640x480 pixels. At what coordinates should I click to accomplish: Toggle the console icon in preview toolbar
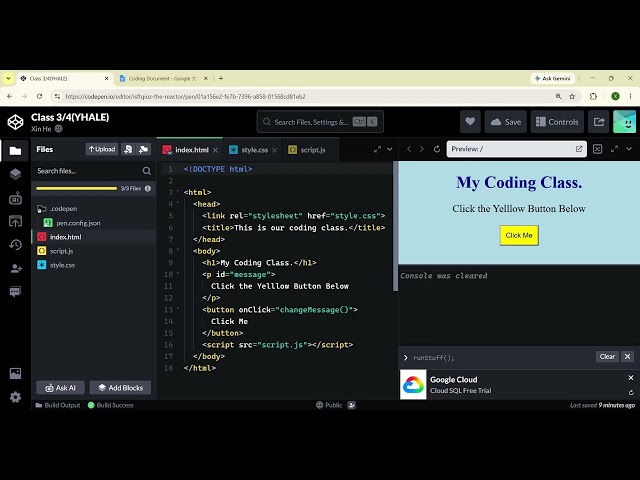(598, 149)
